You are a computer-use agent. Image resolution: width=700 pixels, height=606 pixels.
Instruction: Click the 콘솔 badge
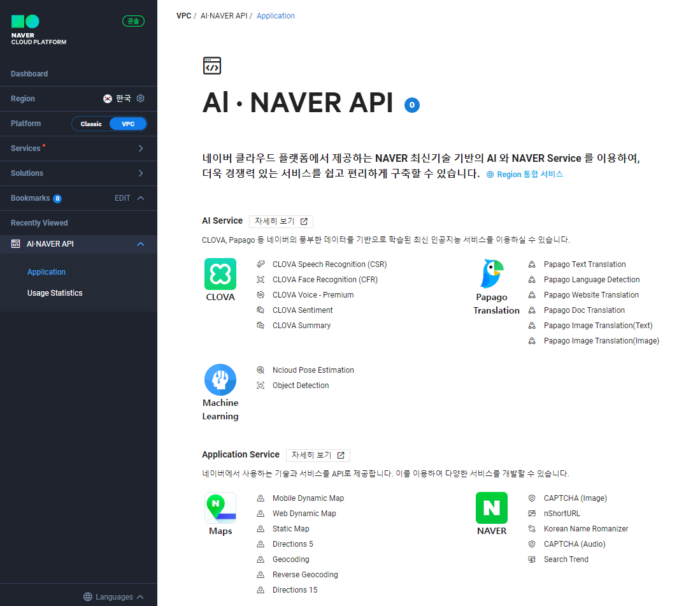pos(134,21)
